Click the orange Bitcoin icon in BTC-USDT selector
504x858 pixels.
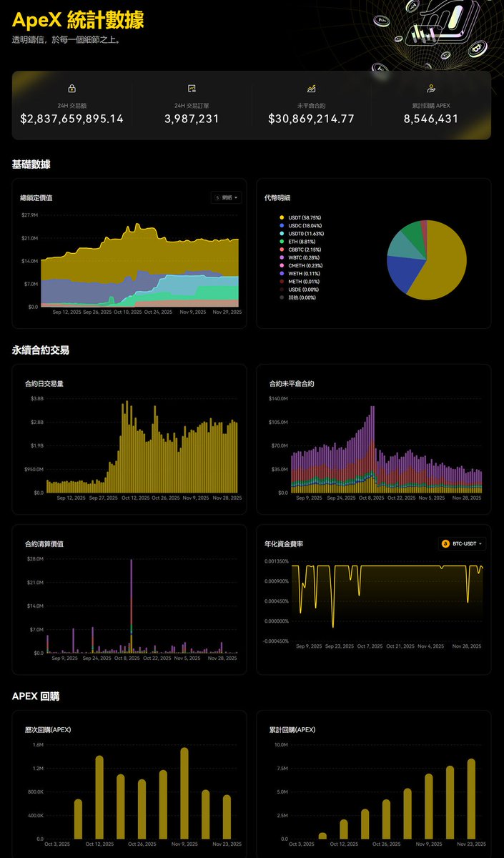click(445, 544)
